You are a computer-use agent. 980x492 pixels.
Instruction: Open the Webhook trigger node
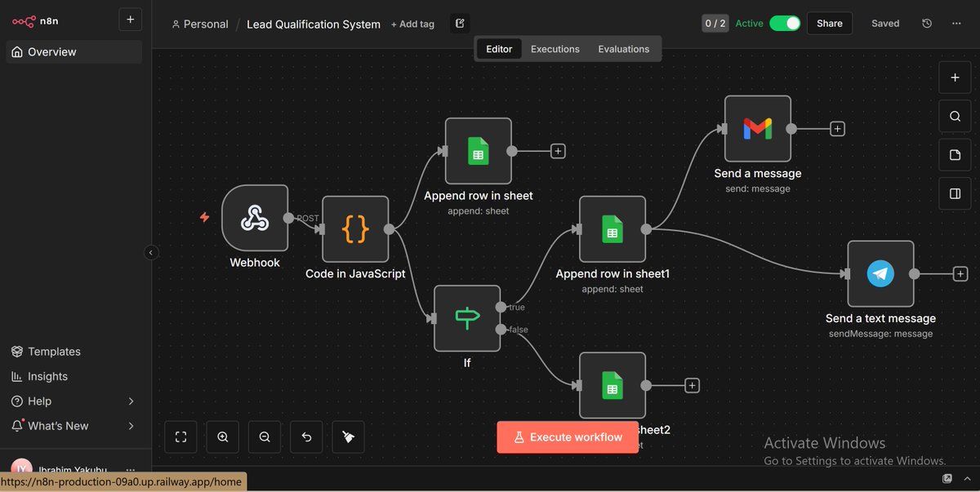(255, 217)
